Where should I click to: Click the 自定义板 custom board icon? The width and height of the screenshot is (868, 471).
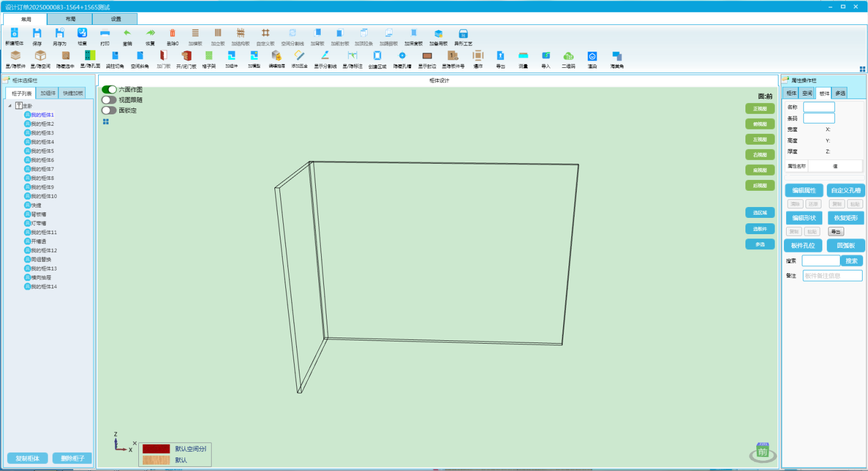point(265,34)
